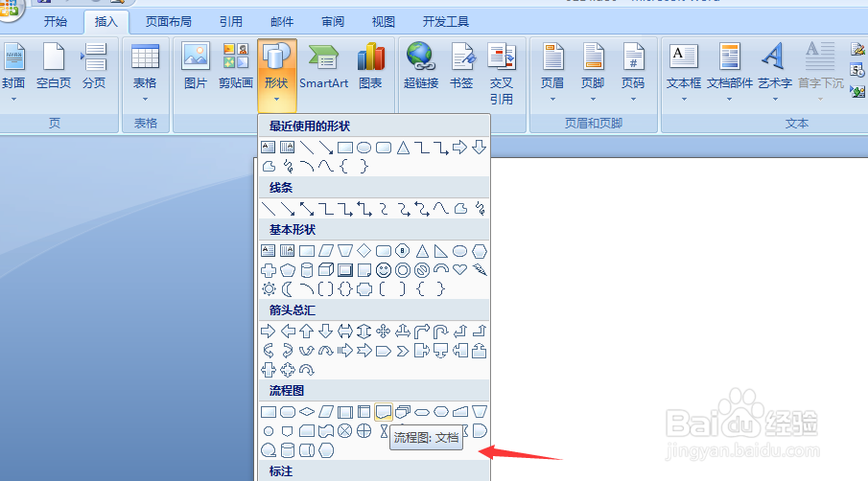The width and height of the screenshot is (868, 481).
Task: Select the double arrow line in 线条
Action: point(307,209)
